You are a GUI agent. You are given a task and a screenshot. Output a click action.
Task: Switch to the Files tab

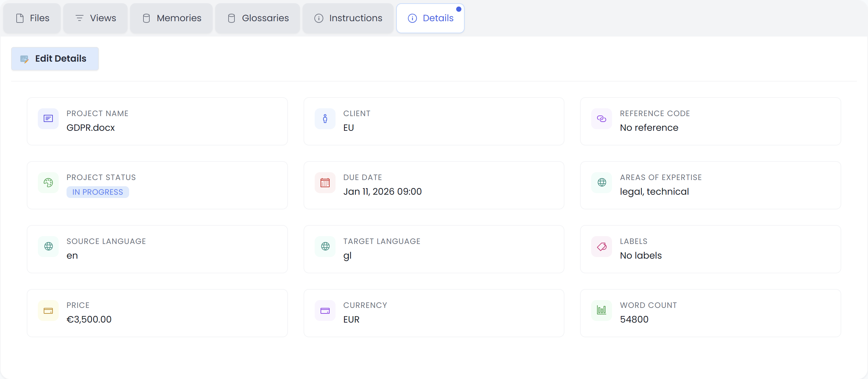(x=32, y=18)
